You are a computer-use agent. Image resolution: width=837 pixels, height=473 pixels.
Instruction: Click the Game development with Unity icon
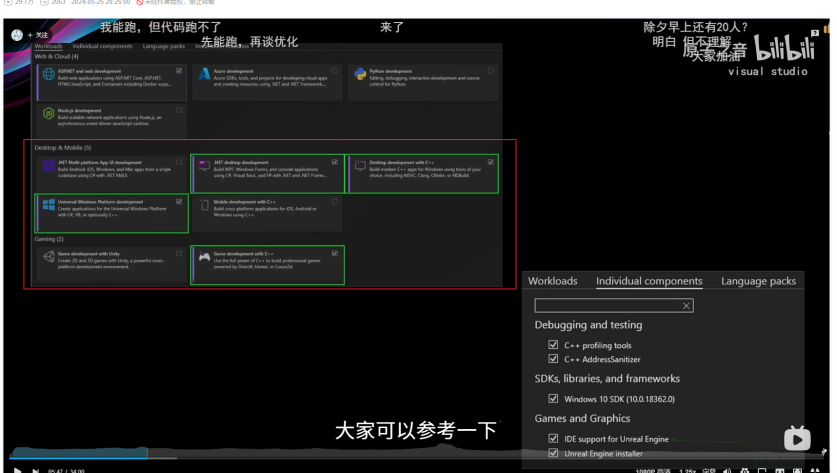[x=49, y=257]
